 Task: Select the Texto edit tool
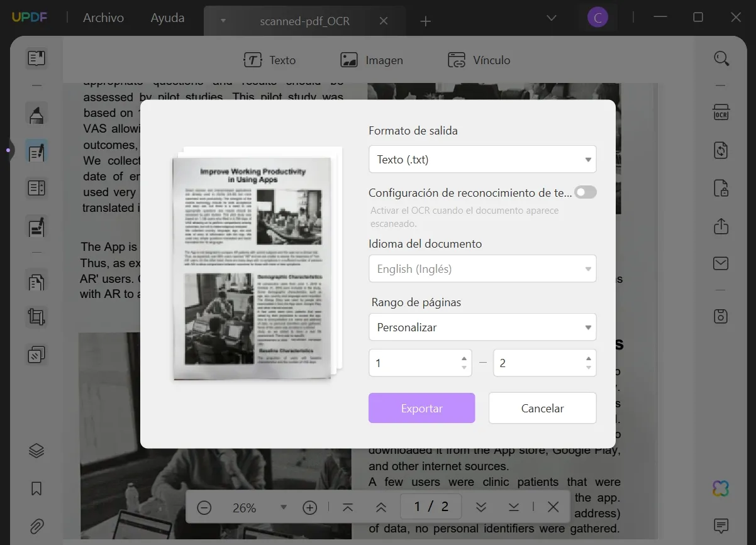coord(269,60)
